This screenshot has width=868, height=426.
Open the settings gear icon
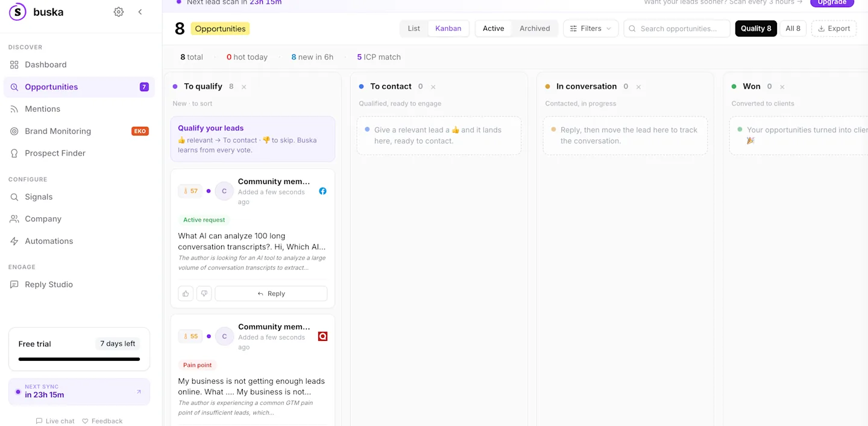(x=119, y=12)
